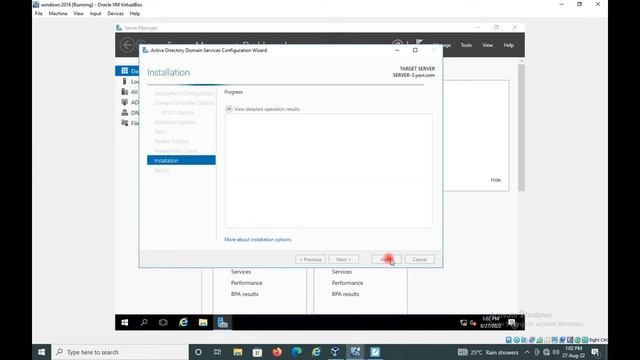Click Hide link in Server Manager welcome tile

(496, 180)
